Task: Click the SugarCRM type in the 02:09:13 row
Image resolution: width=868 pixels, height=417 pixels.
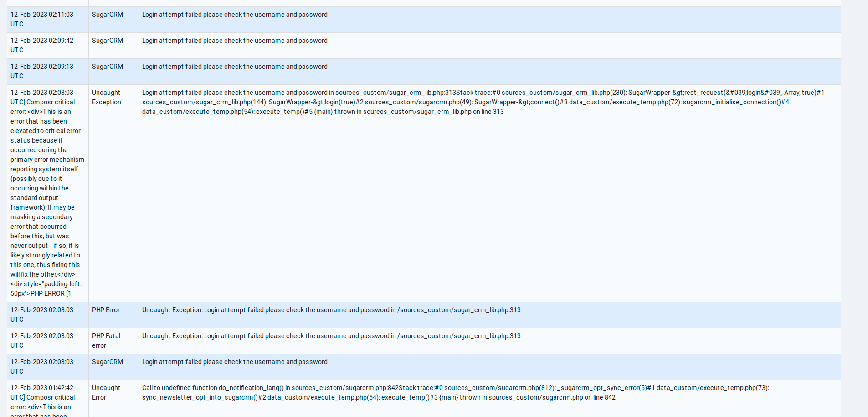Action: (108, 67)
